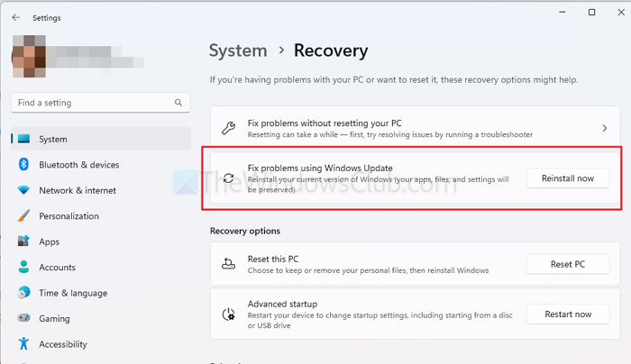Click the Apps grid icon

point(23,241)
